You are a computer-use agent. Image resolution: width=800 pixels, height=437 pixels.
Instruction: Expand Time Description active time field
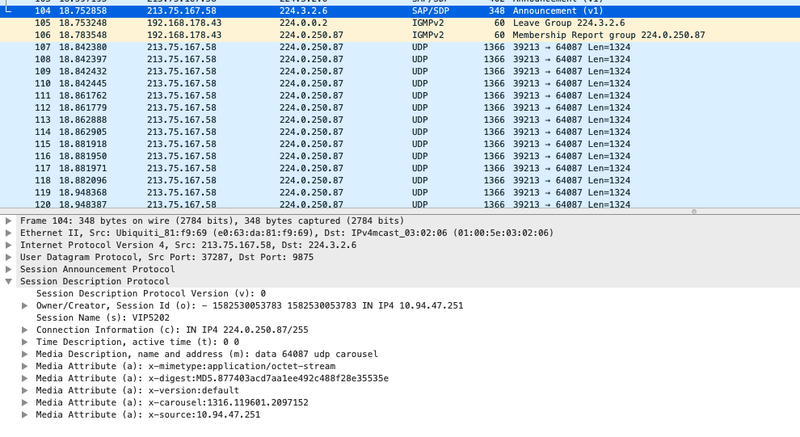[x=24, y=342]
